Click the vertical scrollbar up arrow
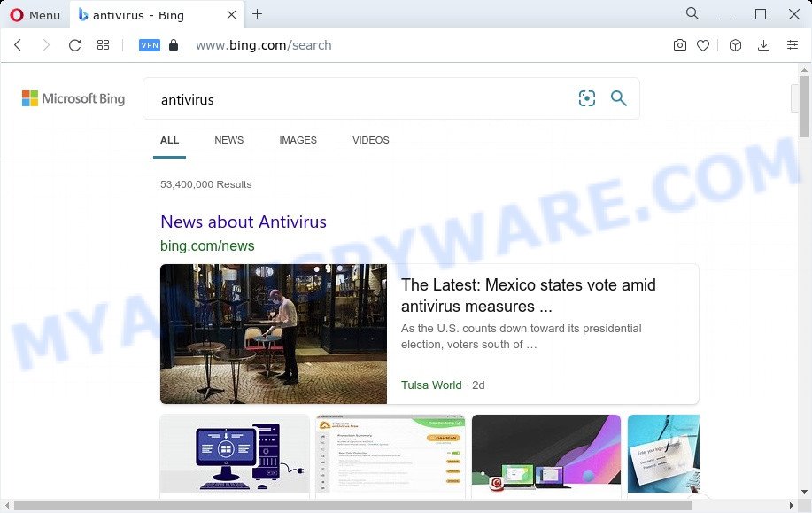 point(804,70)
